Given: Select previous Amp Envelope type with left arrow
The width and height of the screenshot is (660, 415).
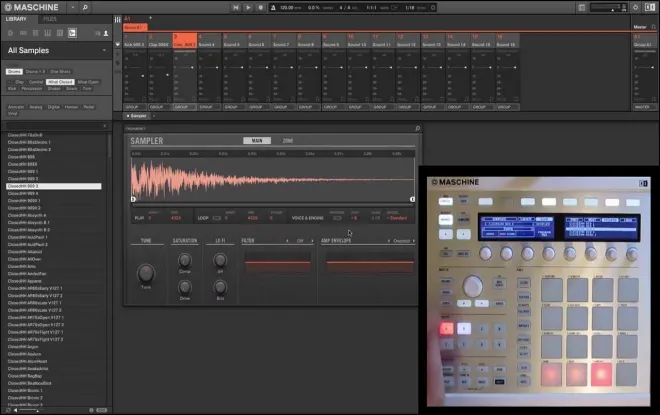Looking at the screenshot, I should coord(389,241).
